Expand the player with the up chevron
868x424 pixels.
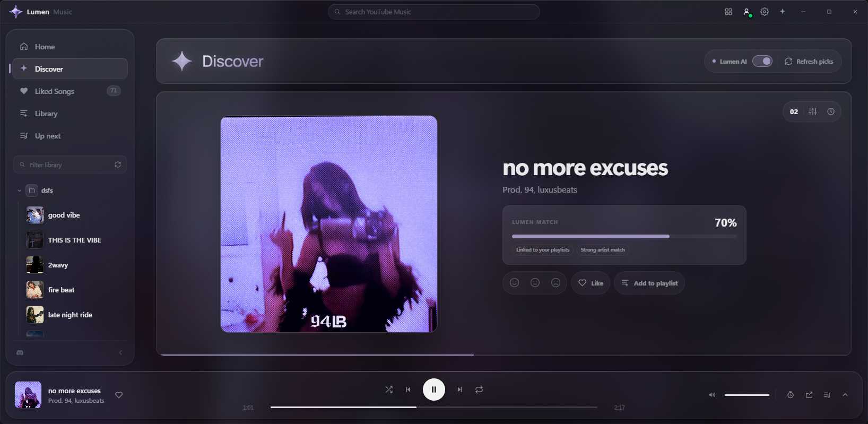coord(845,395)
